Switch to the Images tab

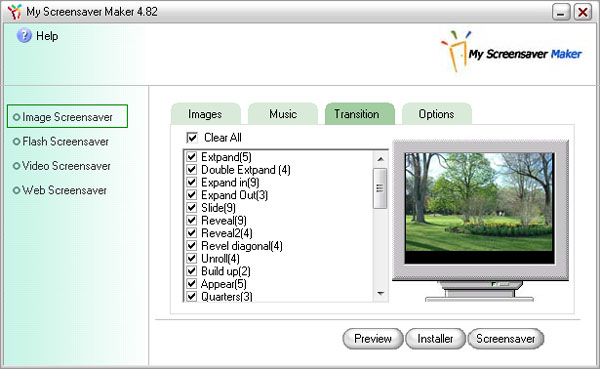click(x=205, y=114)
